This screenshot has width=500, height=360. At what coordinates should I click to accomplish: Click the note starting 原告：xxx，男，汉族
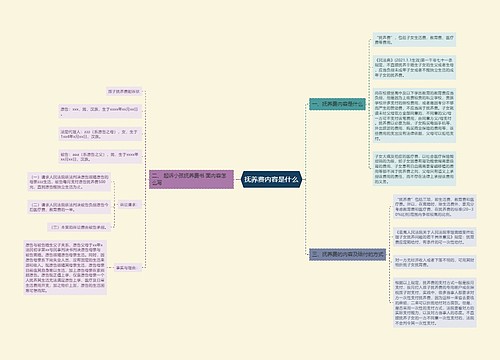coord(100,112)
